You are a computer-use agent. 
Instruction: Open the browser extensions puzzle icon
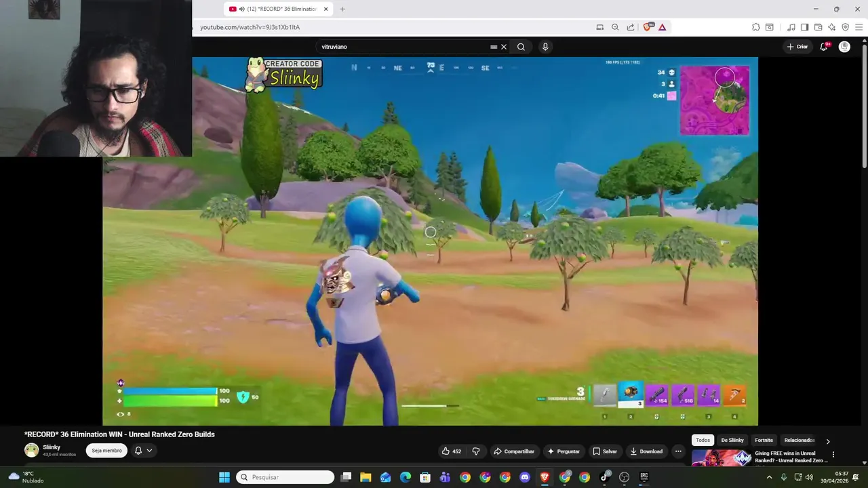pos(755,27)
